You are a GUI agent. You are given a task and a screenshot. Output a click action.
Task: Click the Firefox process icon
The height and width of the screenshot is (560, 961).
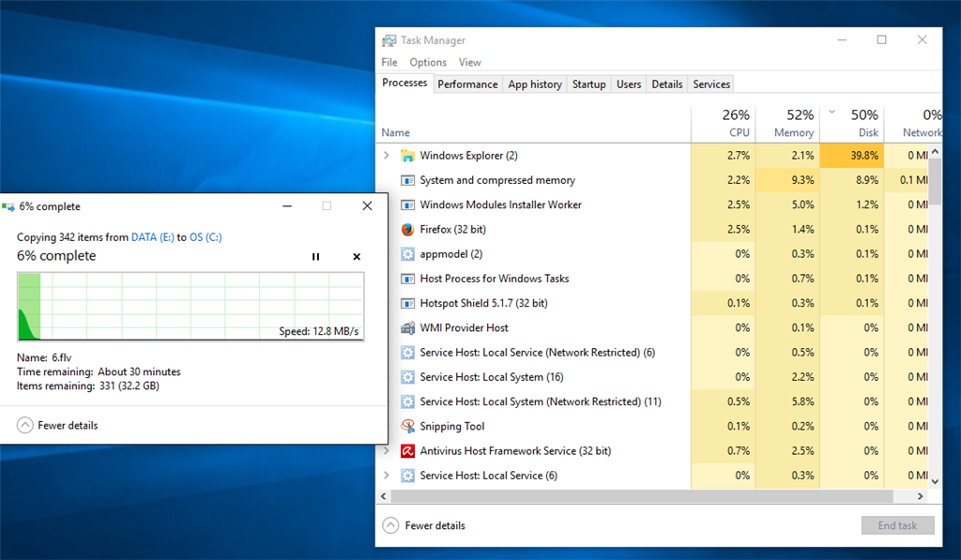click(407, 229)
